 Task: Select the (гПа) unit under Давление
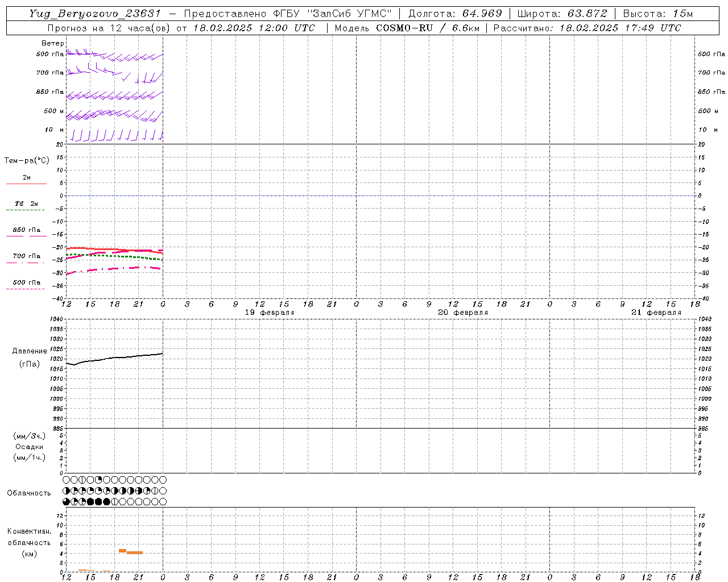coord(30,364)
